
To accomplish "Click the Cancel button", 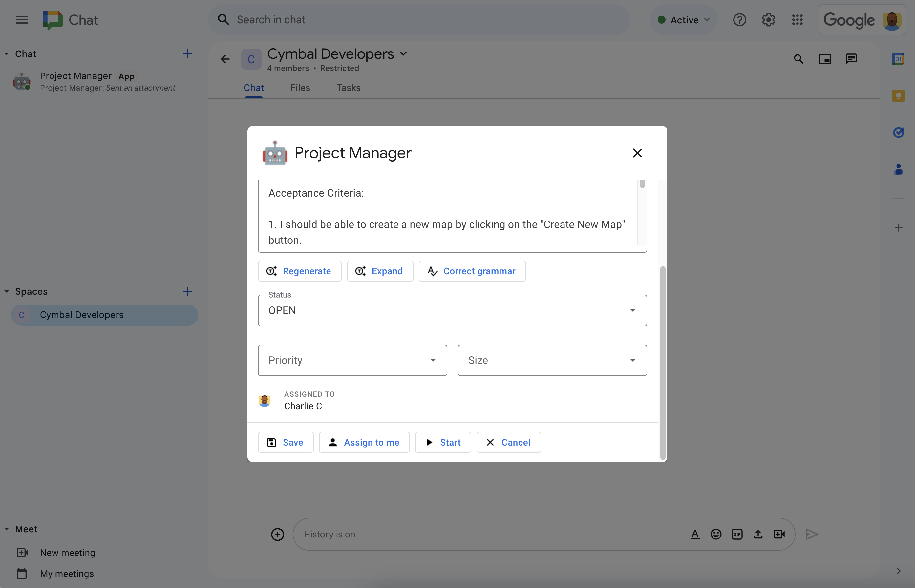I will (507, 442).
